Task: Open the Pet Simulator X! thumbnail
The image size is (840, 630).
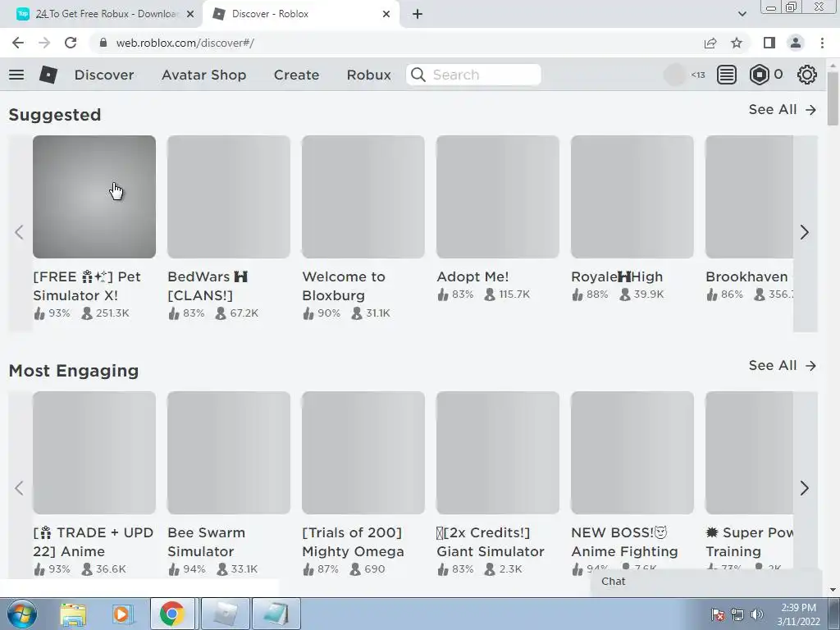Action: (x=94, y=197)
